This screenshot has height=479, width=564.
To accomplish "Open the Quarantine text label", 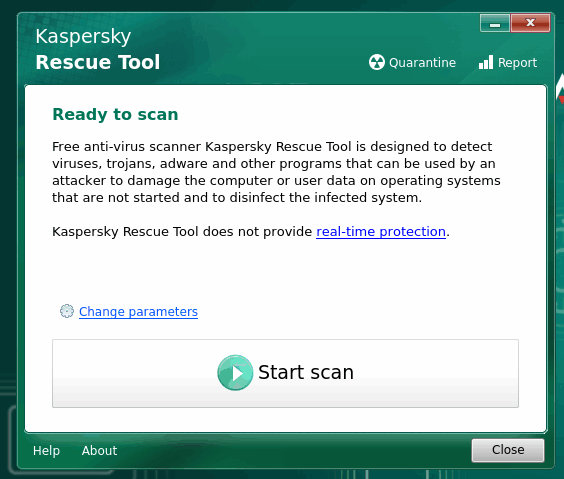I will coord(422,63).
